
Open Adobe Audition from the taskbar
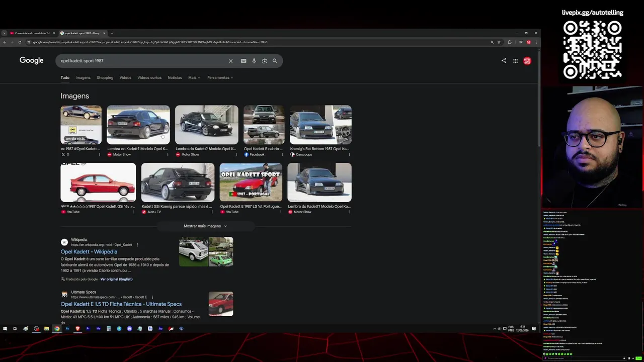click(x=160, y=329)
